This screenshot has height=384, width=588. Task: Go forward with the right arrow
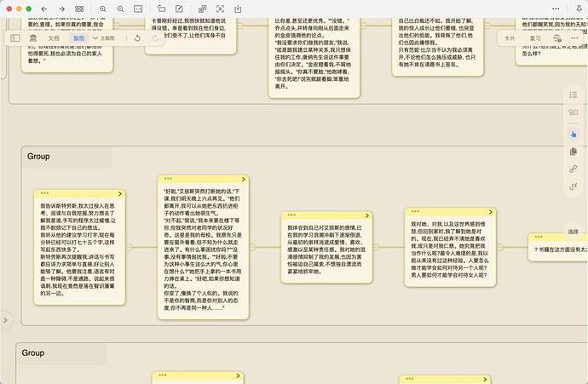click(x=62, y=9)
